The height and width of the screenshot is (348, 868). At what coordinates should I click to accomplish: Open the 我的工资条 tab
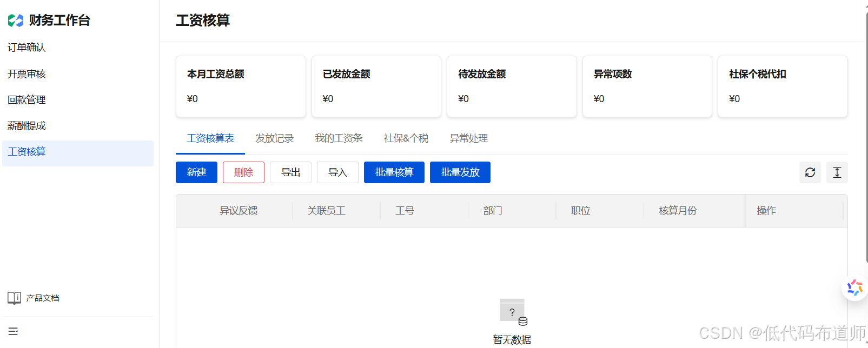coord(339,138)
